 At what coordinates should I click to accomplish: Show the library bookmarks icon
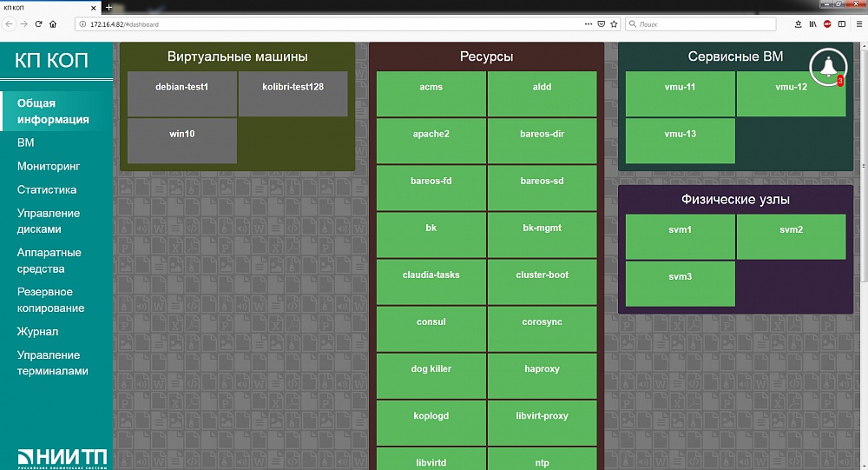(x=812, y=23)
